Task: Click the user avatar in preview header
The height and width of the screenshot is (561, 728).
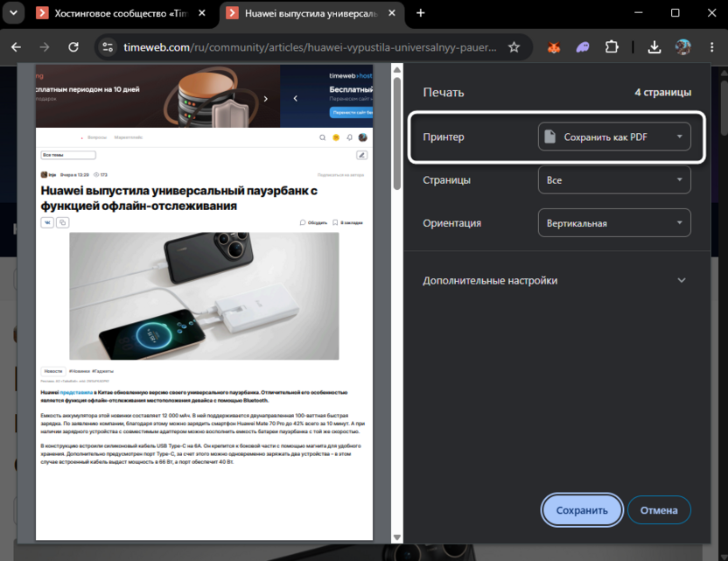Action: click(x=363, y=137)
